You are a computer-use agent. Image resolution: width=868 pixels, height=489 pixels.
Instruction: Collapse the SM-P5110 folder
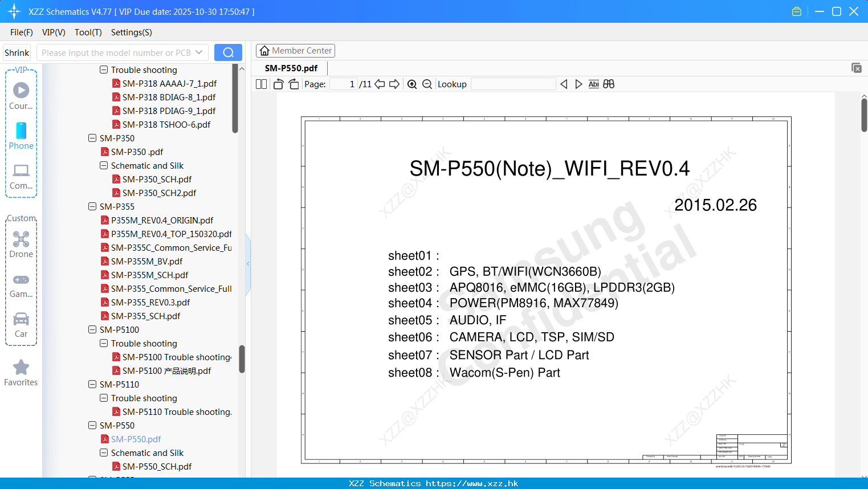[92, 384]
